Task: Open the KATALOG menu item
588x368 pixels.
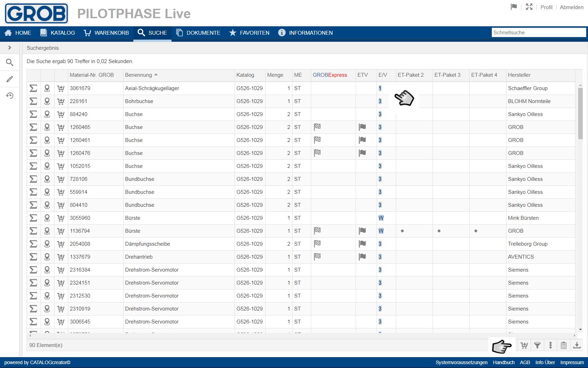Action: coord(58,33)
